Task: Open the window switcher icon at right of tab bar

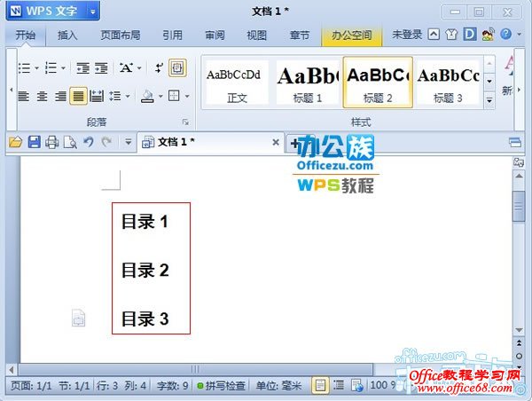Action: pyautogui.click(x=515, y=142)
